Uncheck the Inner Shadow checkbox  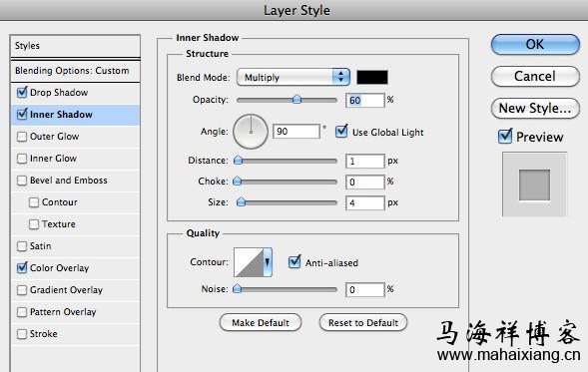pyautogui.click(x=22, y=115)
